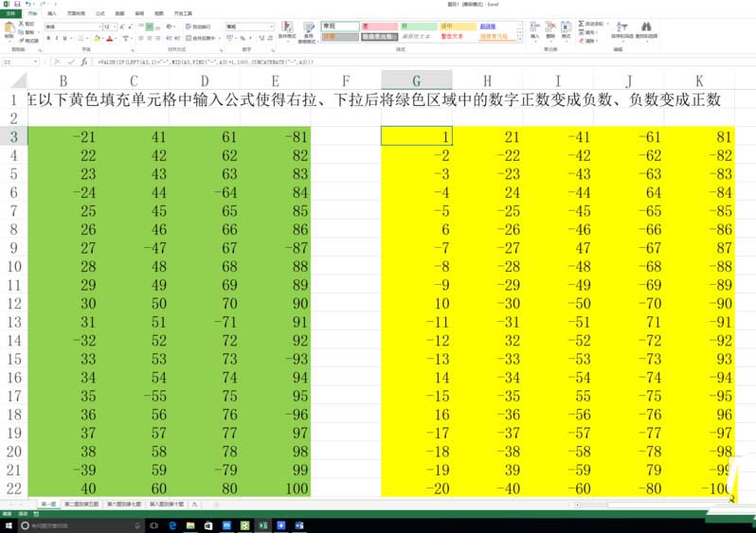Click the percent style icon
The height and width of the screenshot is (533, 756).
point(243,38)
